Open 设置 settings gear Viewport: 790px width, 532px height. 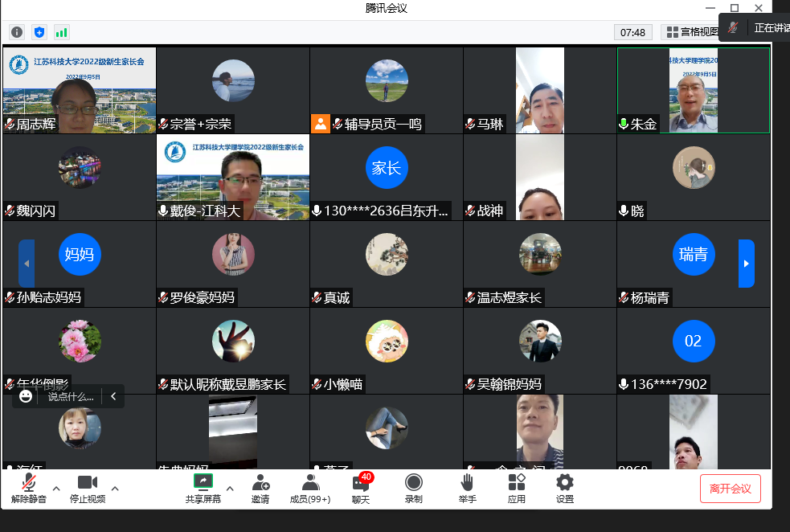click(x=565, y=488)
